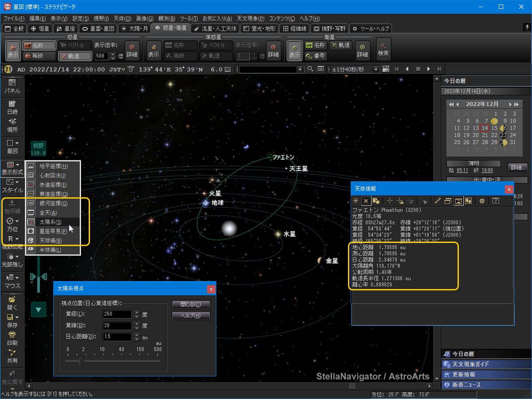532x399 pixels.
Task: Click the 検索 search icon in the ribbon
Action: (383, 48)
